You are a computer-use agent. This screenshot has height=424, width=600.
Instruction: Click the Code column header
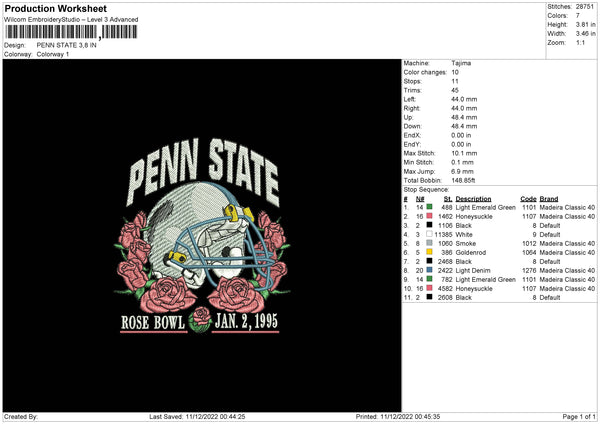point(528,199)
